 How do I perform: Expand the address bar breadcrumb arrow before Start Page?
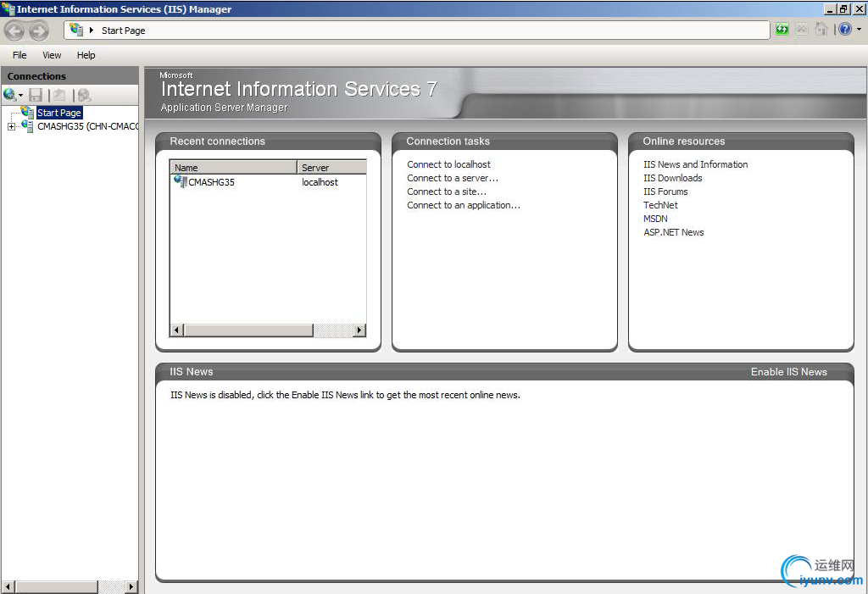point(92,31)
